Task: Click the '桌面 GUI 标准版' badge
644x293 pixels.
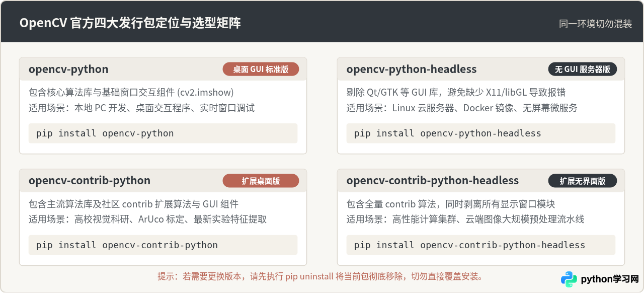Action: (261, 69)
